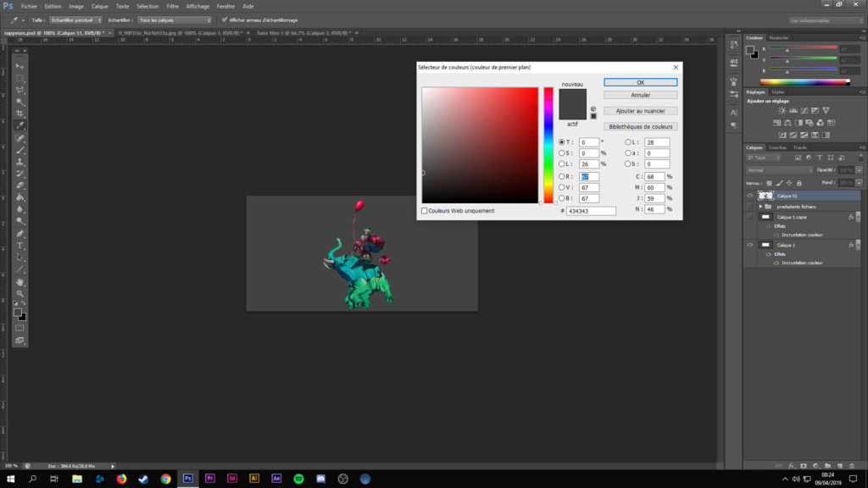
Task: Click the Annuler button
Action: tap(641, 95)
